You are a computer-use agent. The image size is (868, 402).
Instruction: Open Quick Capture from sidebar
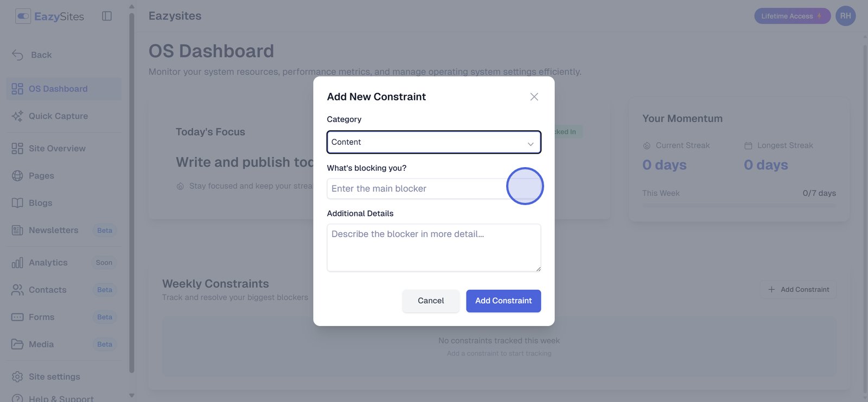click(x=58, y=116)
